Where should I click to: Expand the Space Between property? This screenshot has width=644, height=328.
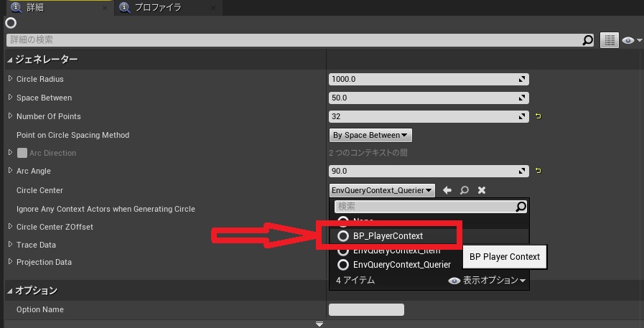[11, 98]
